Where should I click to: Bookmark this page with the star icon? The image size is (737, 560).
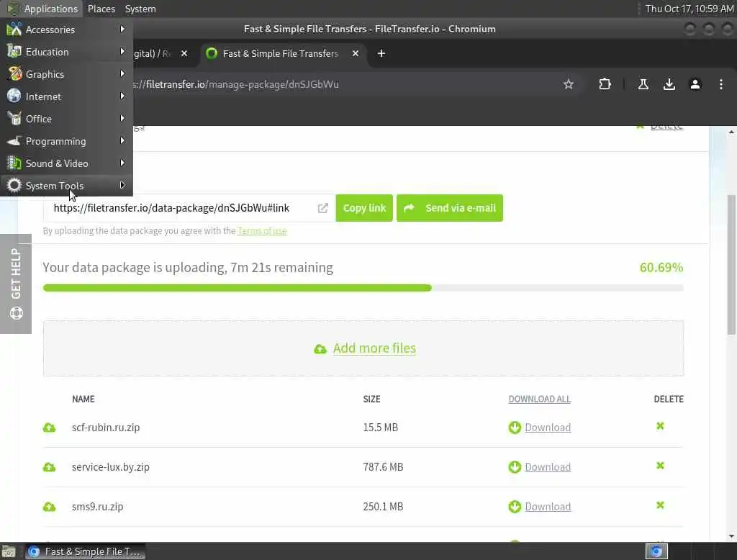tap(569, 85)
